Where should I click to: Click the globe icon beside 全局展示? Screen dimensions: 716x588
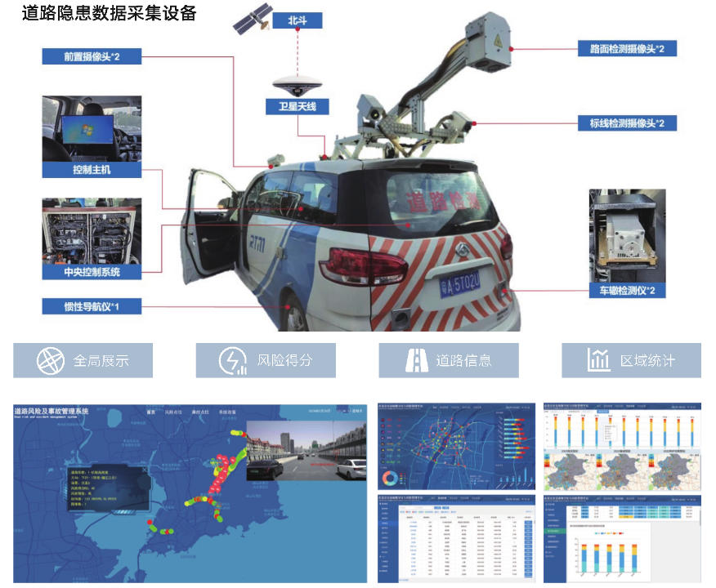tap(50, 360)
